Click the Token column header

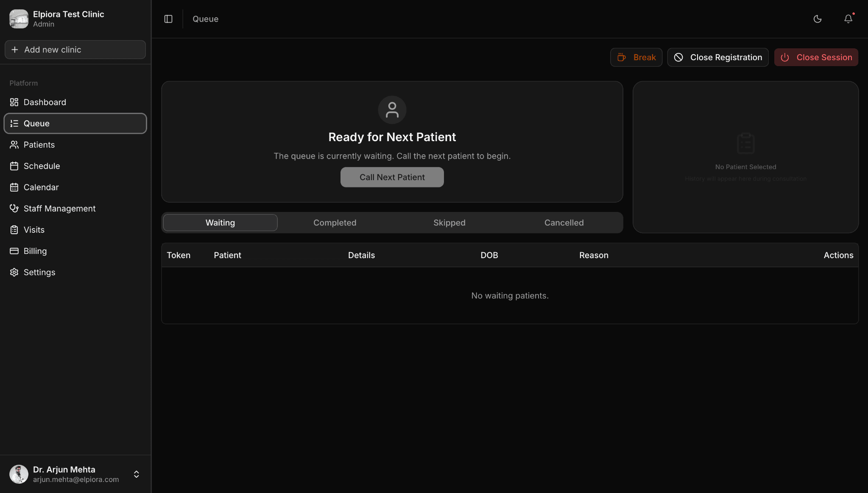[179, 255]
